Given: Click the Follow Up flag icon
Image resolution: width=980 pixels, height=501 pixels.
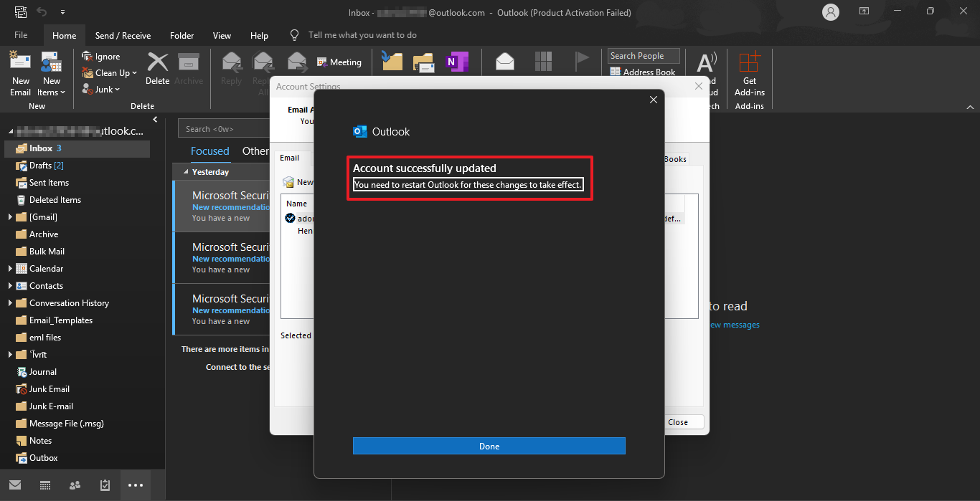Looking at the screenshot, I should point(582,62).
